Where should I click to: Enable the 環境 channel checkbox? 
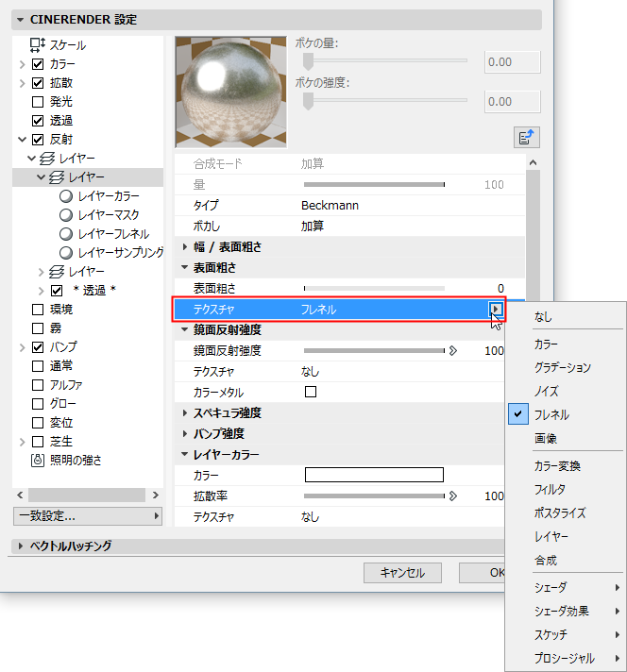[38, 310]
